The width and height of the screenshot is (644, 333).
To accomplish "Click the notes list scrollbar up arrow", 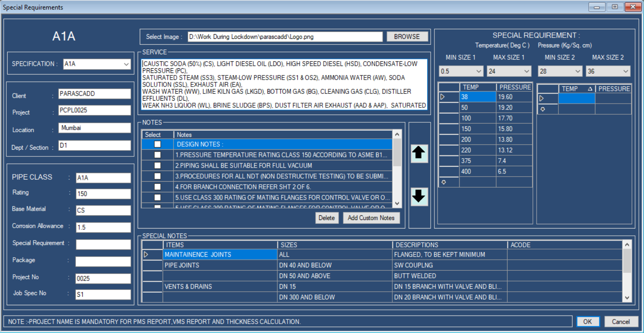I will point(397,134).
